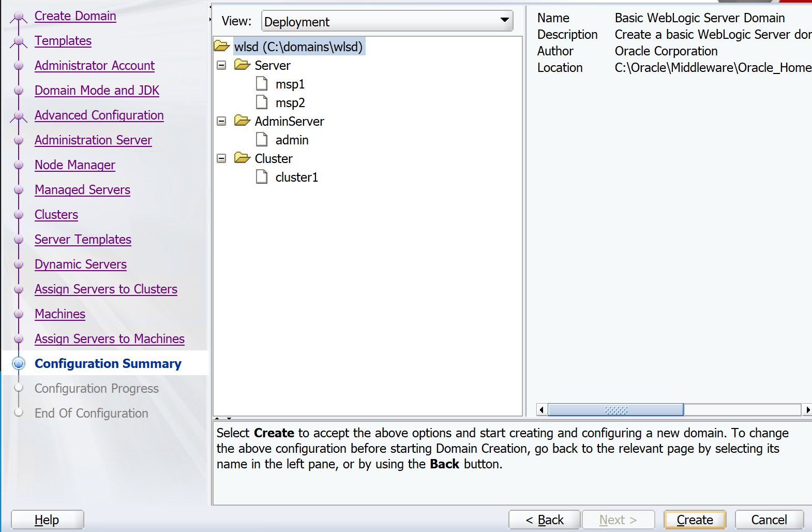Viewport: 812px width, 532px height.
Task: Click the document icon beside admin
Action: 262,139
